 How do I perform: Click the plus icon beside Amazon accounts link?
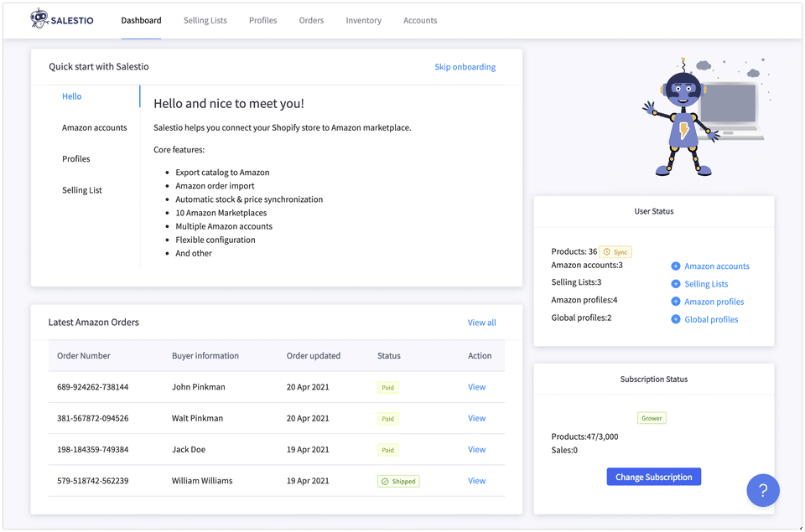[676, 266]
